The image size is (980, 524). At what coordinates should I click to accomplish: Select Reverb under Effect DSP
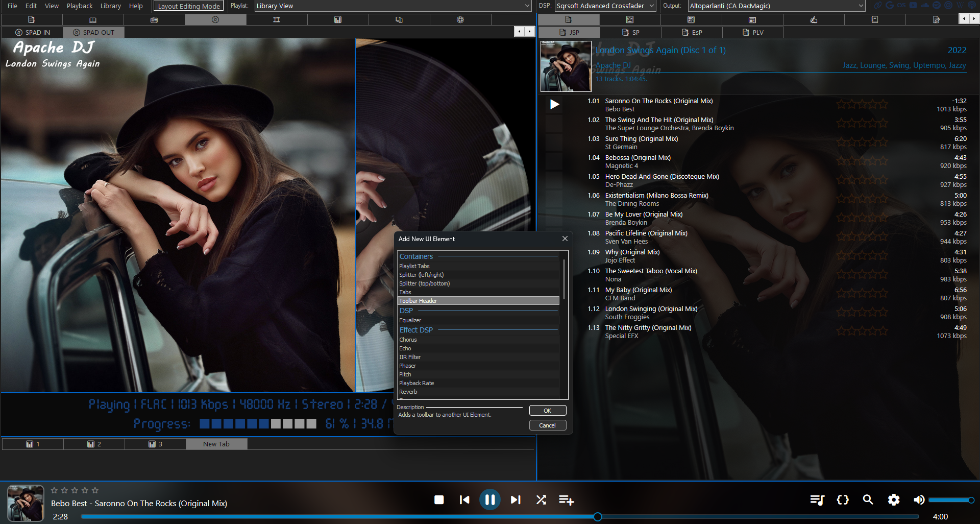tap(478, 392)
